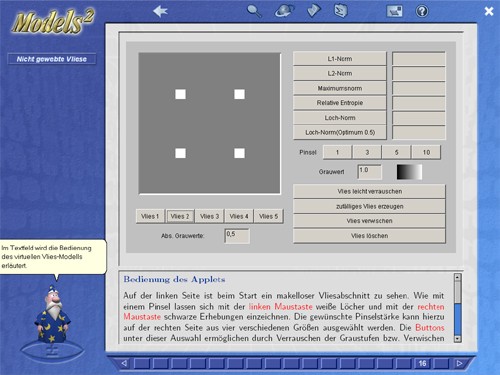Click scrollbar down arrow in text panel
The image size is (500, 375).
click(458, 339)
